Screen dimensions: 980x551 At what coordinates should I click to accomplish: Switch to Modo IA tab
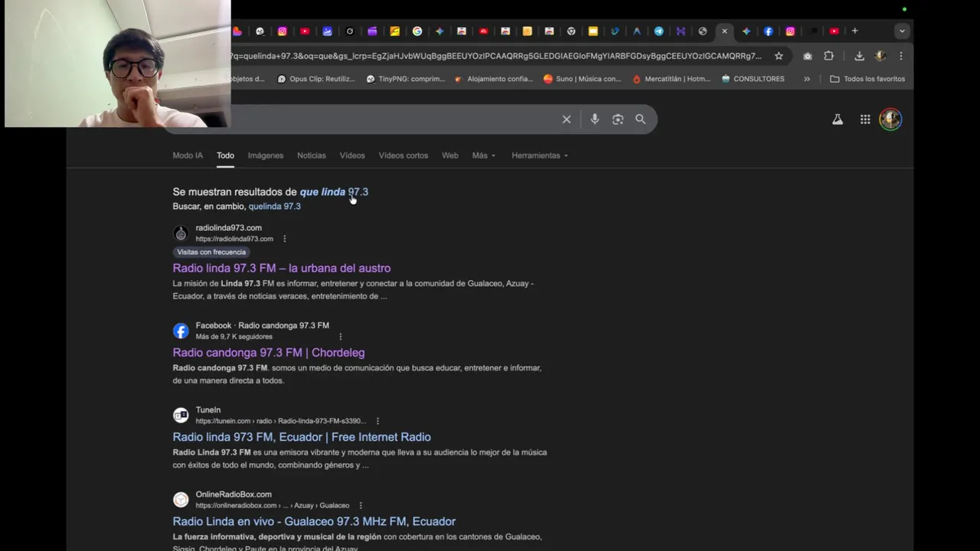(188, 155)
